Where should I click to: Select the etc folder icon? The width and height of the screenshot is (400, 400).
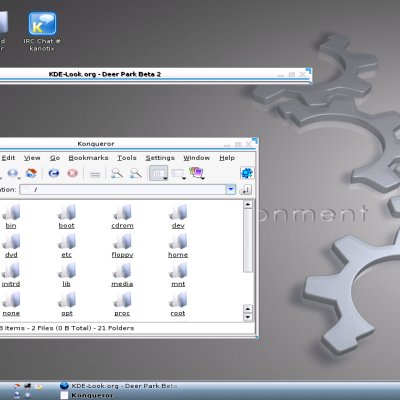tap(67, 241)
